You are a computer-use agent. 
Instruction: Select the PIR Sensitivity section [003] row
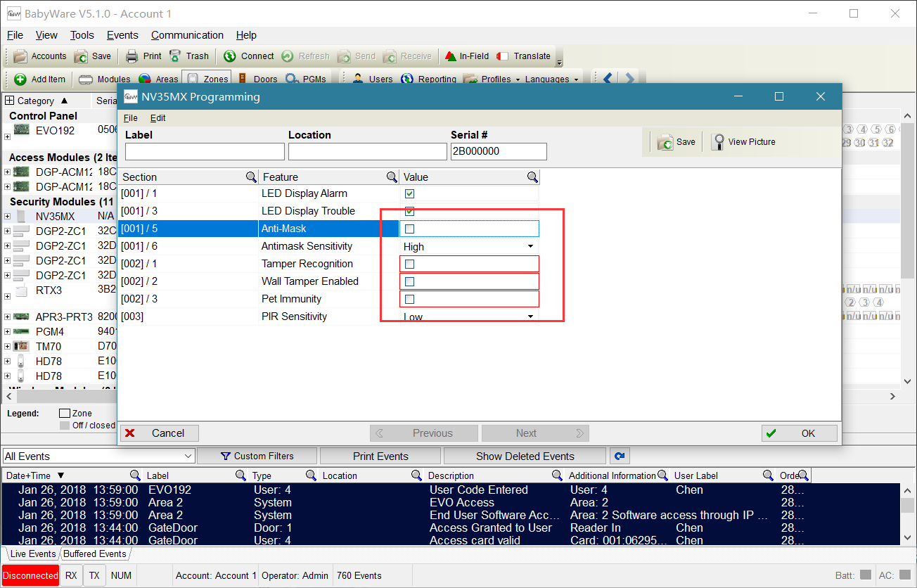point(329,317)
